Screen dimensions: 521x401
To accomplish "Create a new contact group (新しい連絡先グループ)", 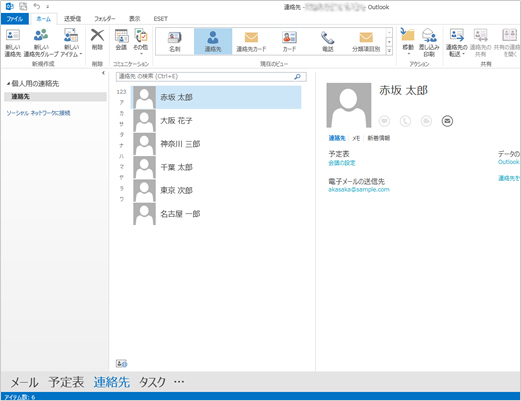I will (41, 43).
